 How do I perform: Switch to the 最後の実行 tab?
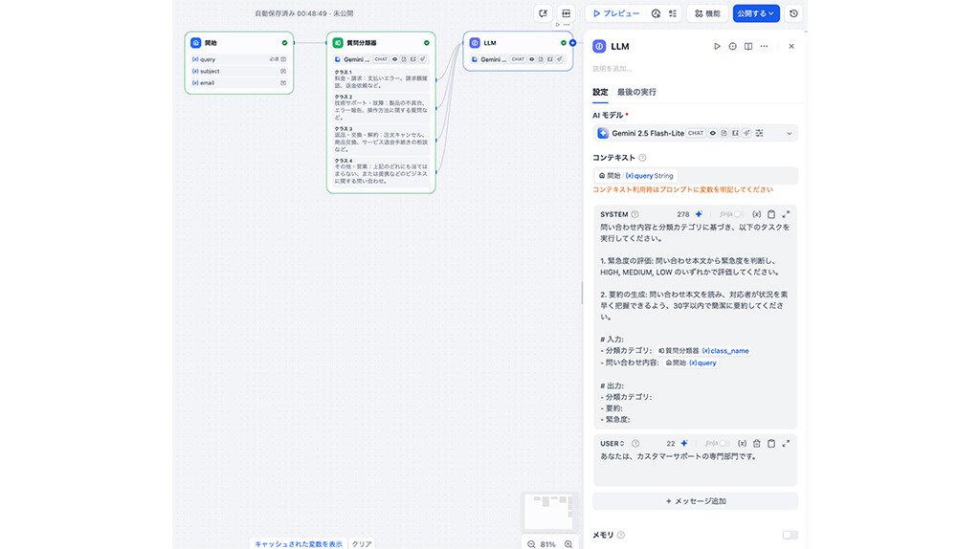point(636,92)
